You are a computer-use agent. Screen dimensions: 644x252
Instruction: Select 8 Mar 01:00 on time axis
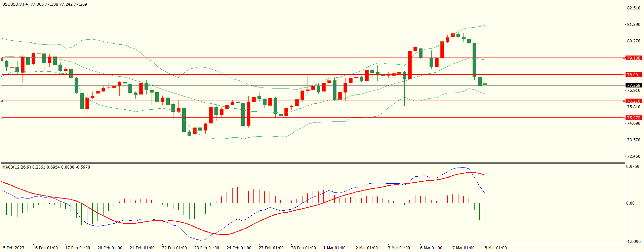tap(495, 248)
